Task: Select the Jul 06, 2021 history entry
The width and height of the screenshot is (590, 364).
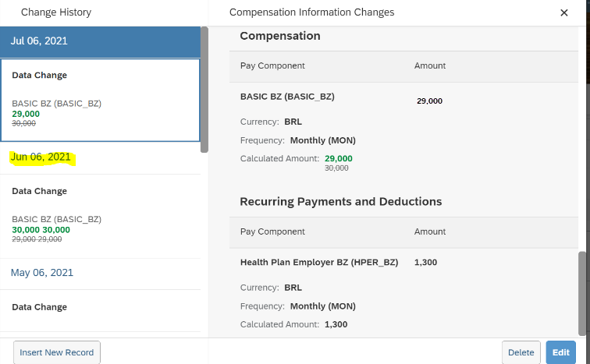Action: tap(100, 41)
